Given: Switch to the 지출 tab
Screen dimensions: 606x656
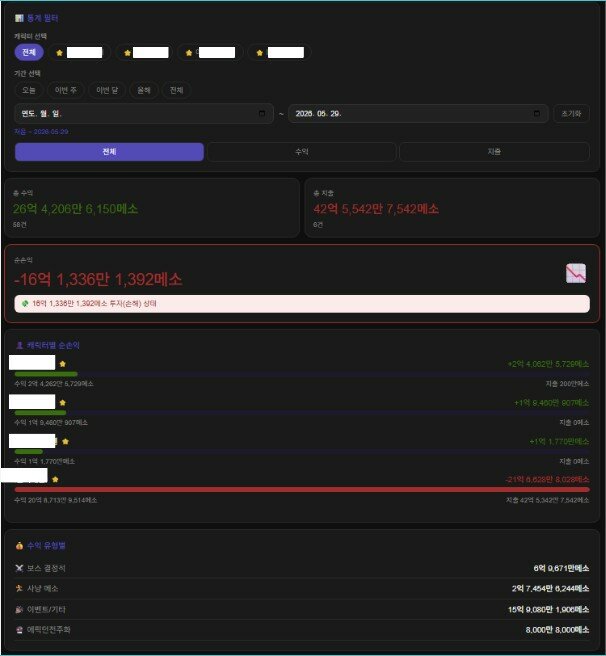Looking at the screenshot, I should coord(494,151).
